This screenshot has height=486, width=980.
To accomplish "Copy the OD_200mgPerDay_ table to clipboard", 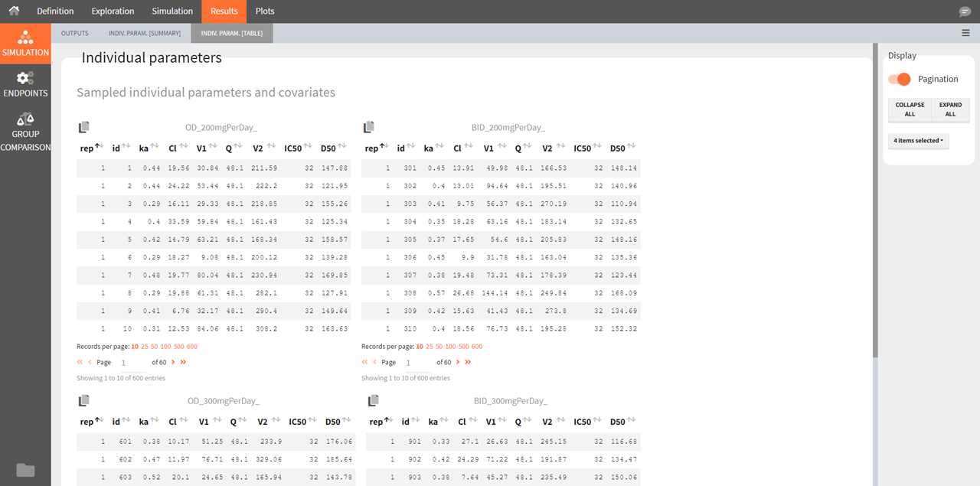I will pyautogui.click(x=84, y=127).
